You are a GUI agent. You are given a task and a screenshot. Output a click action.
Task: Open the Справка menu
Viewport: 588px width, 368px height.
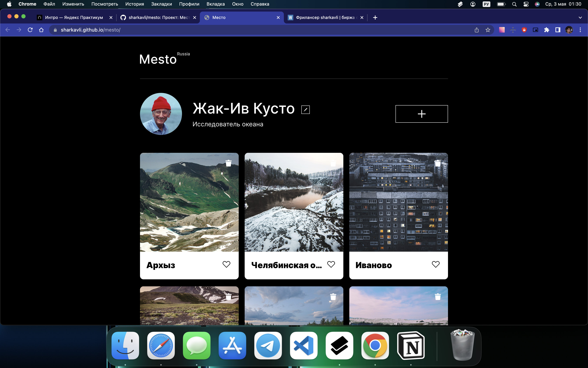tap(260, 4)
